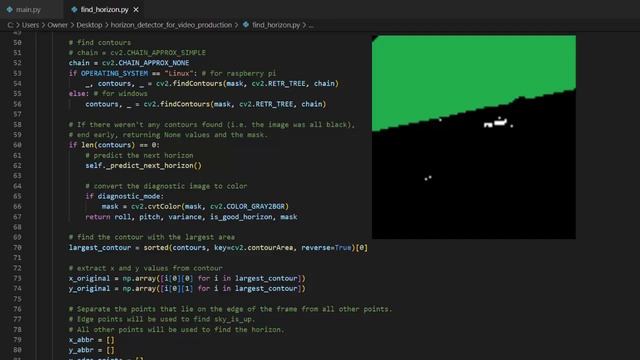Screen dimensions: 640x360
Task: Click 'else: # for windows' line
Action: [x=108, y=94]
